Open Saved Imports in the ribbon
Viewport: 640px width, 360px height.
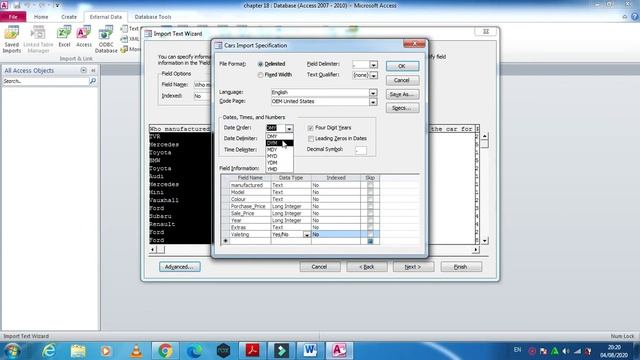(x=11, y=39)
